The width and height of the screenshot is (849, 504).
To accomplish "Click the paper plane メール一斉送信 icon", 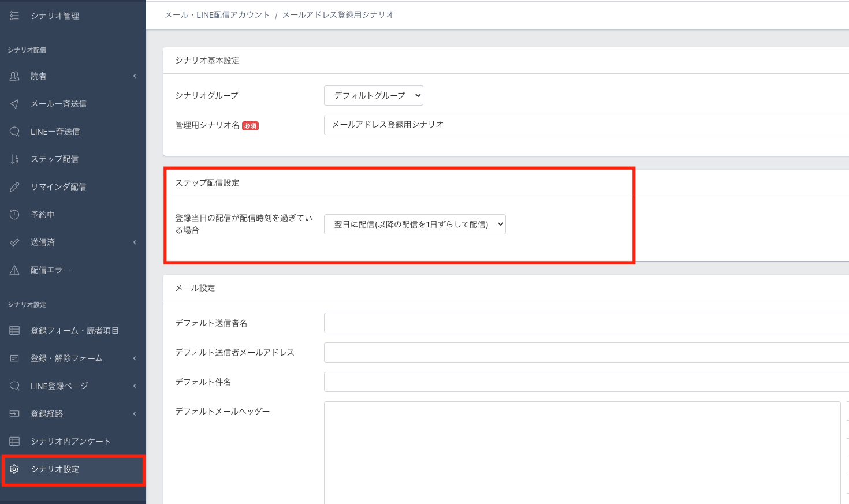I will coord(14,104).
